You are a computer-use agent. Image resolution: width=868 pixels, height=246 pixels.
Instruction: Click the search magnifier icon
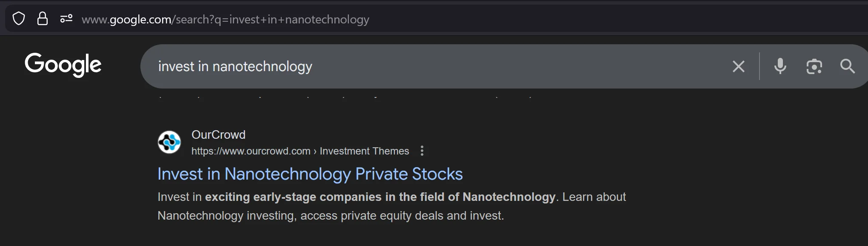coord(848,66)
